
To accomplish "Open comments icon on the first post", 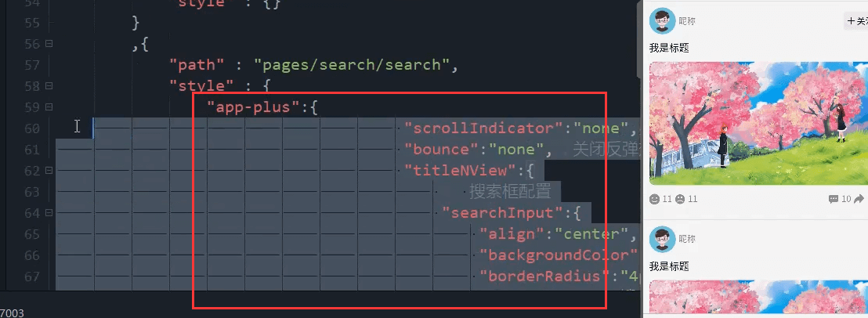I will pyautogui.click(x=833, y=199).
